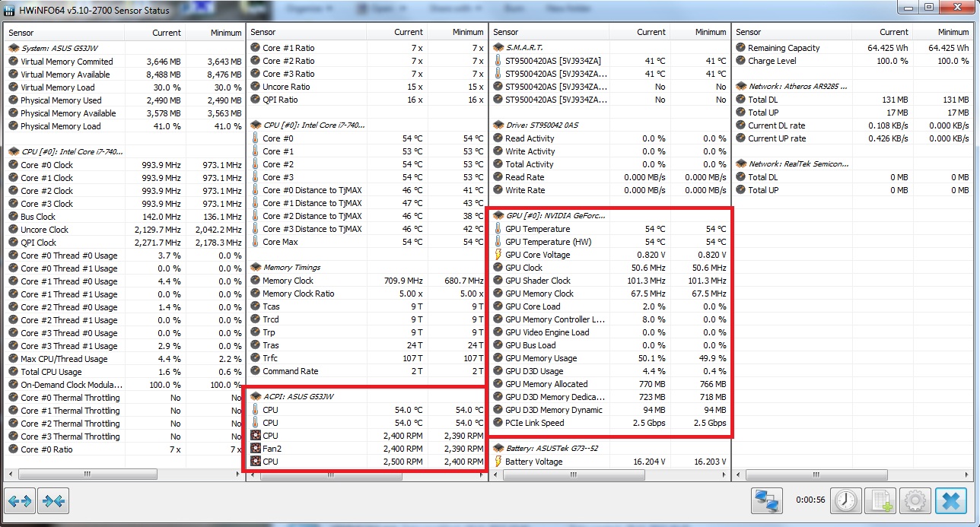The height and width of the screenshot is (527, 980).
Task: Click the round icon beside Read Activity
Action: point(499,138)
